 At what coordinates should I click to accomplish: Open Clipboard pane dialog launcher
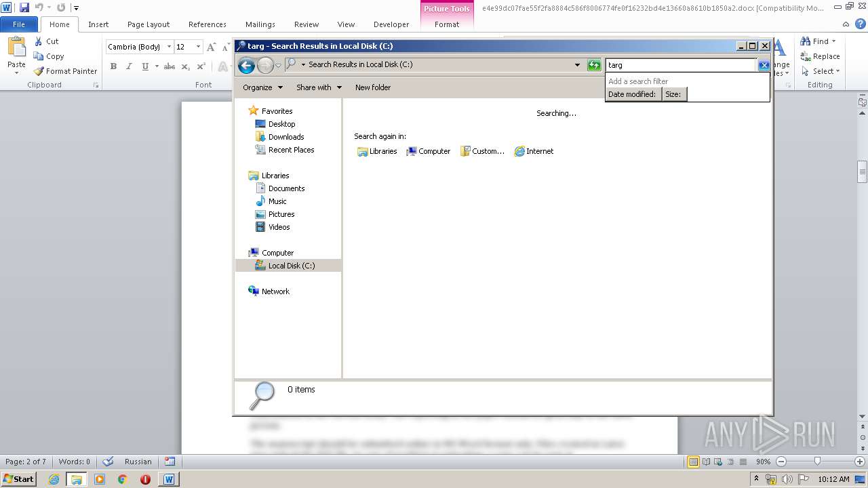click(96, 85)
